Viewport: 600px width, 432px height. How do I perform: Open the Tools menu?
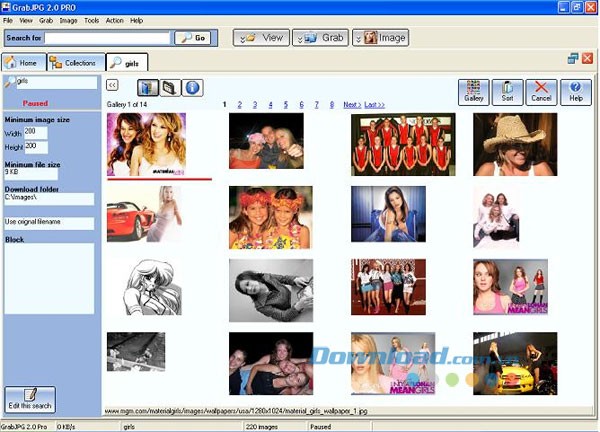point(92,20)
